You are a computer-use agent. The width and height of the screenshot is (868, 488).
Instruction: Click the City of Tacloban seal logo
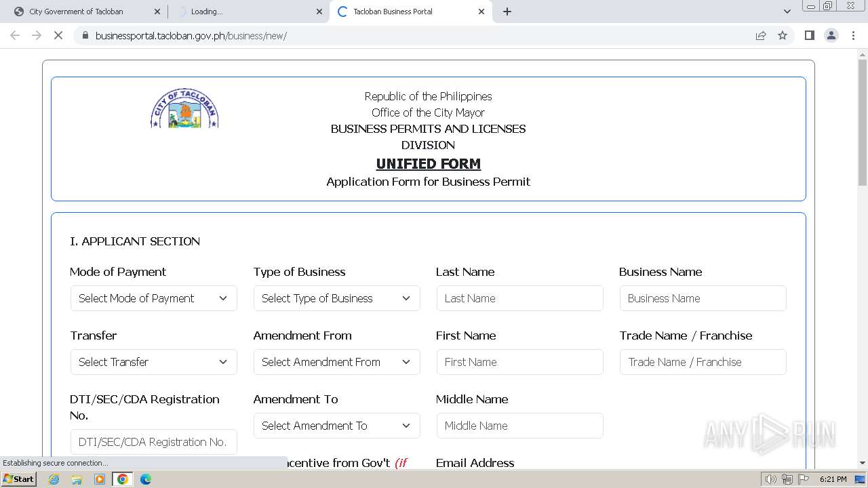184,108
